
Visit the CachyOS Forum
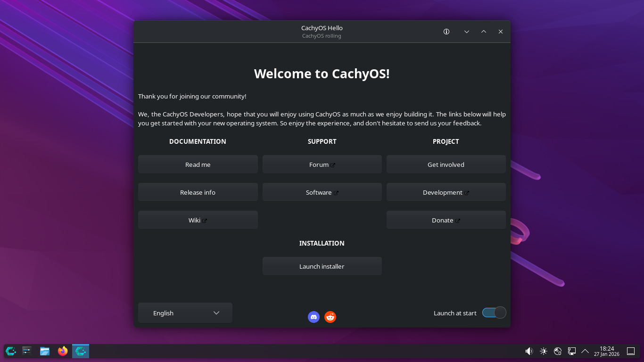(322, 164)
